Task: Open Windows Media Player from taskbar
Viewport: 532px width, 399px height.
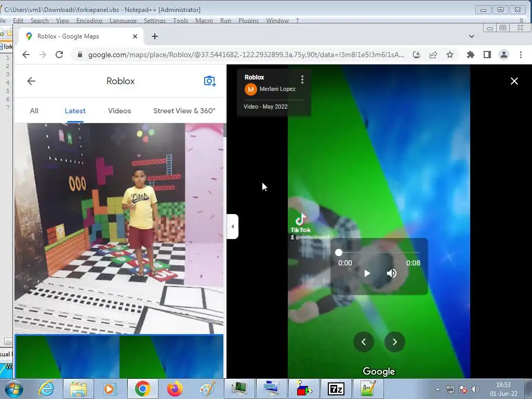Action: tap(110, 389)
